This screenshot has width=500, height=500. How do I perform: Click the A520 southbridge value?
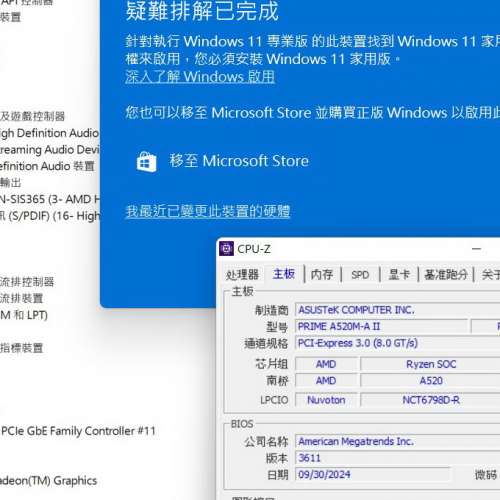[430, 381]
